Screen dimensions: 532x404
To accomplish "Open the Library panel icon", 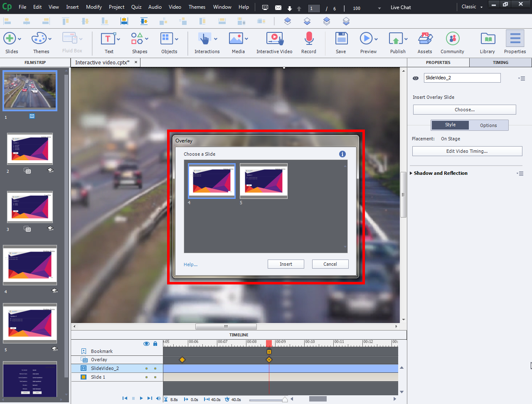I will pos(488,39).
